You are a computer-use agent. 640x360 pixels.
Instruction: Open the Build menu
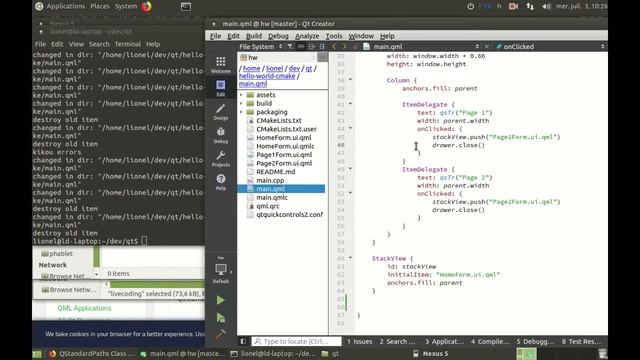pyautogui.click(x=253, y=36)
